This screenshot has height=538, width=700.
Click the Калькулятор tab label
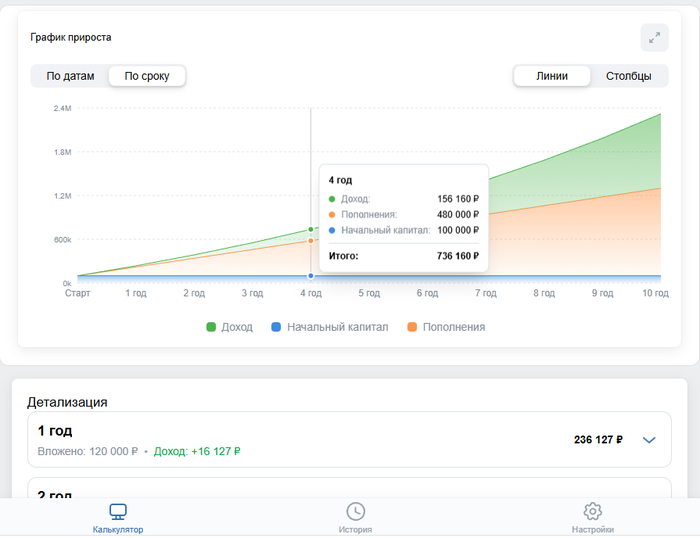click(x=118, y=529)
